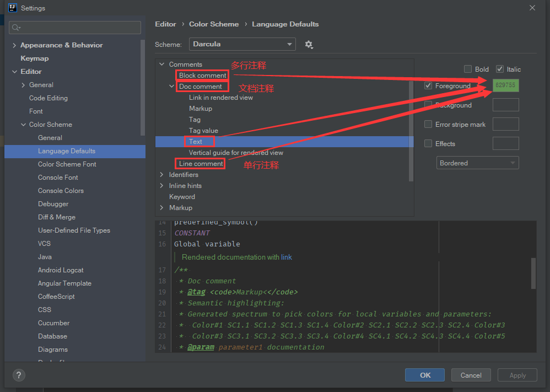Image resolution: width=550 pixels, height=392 pixels.
Task: Open Android Logcat color settings
Action: coord(61,270)
